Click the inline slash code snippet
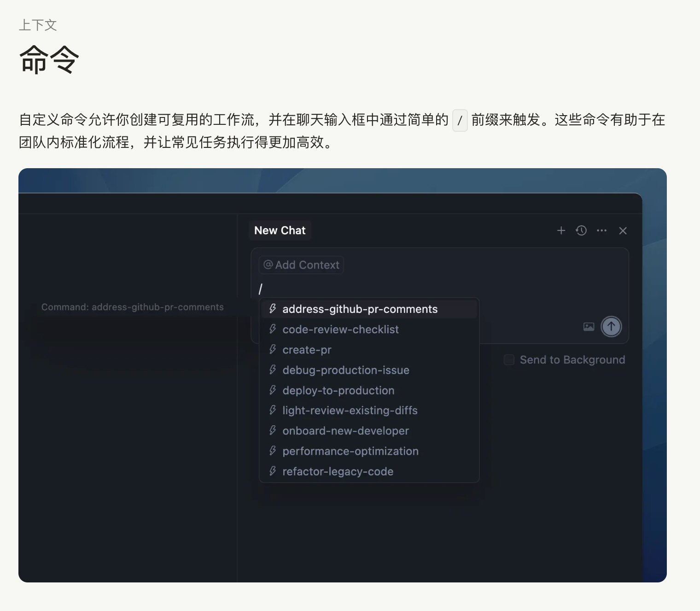Viewport: 700px width, 611px height. tap(460, 121)
